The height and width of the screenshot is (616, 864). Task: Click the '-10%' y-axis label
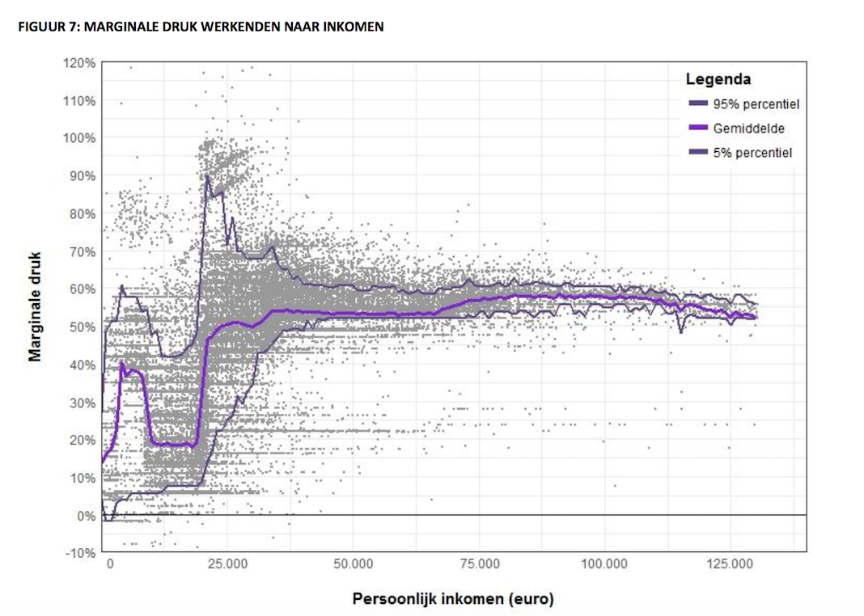pos(80,553)
